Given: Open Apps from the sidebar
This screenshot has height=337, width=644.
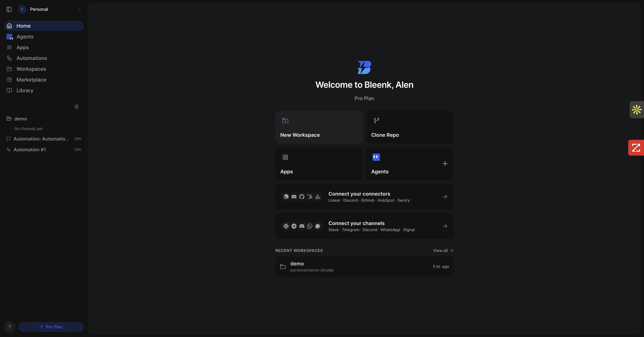Looking at the screenshot, I should pyautogui.click(x=44, y=47).
